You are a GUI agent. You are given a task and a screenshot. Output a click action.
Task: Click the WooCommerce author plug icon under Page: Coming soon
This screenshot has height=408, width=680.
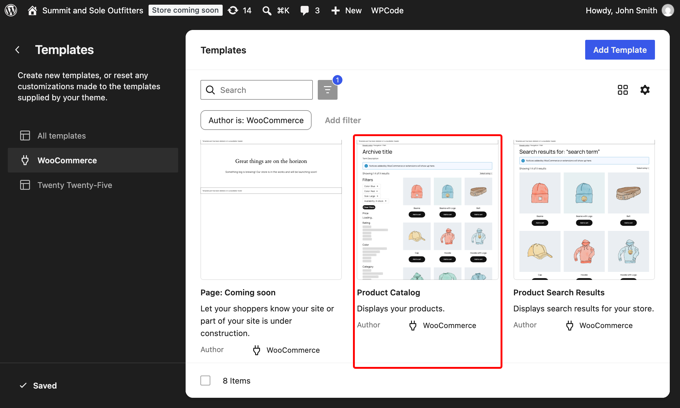[257, 350]
